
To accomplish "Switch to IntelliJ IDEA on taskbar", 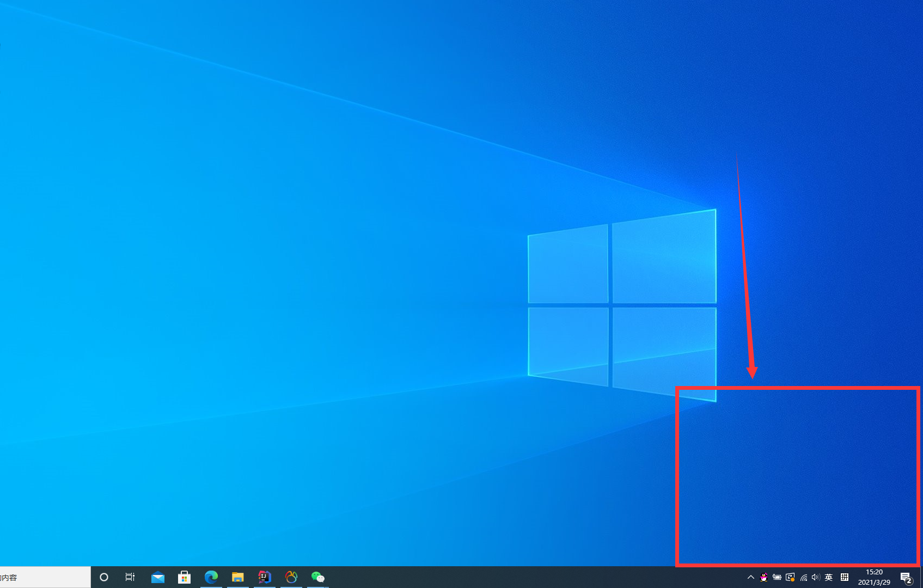I will [x=264, y=577].
